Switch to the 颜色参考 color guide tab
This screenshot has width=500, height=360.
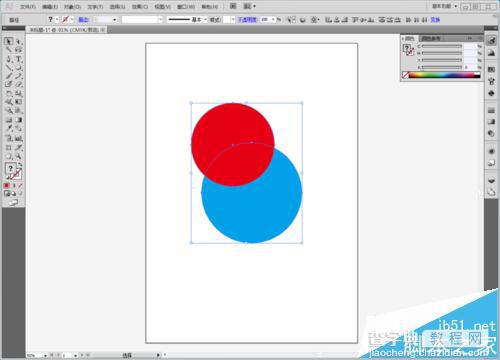(x=431, y=38)
